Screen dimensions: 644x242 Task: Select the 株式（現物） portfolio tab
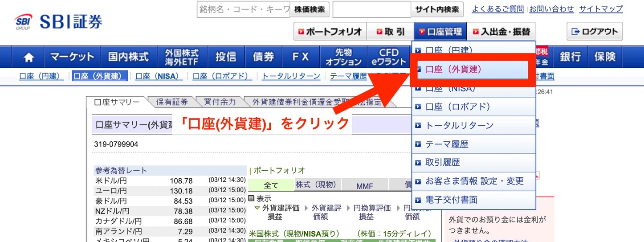tap(318, 185)
